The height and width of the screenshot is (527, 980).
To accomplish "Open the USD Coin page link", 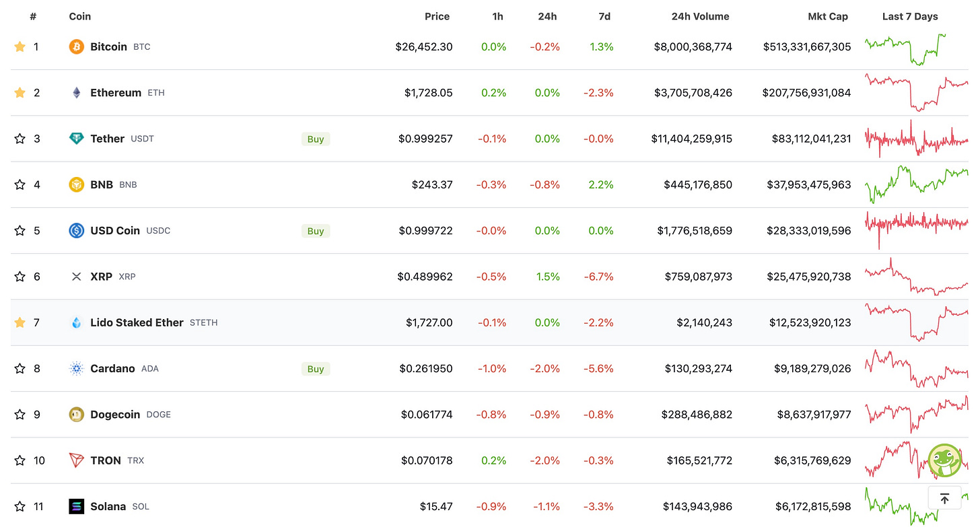I will click(115, 230).
